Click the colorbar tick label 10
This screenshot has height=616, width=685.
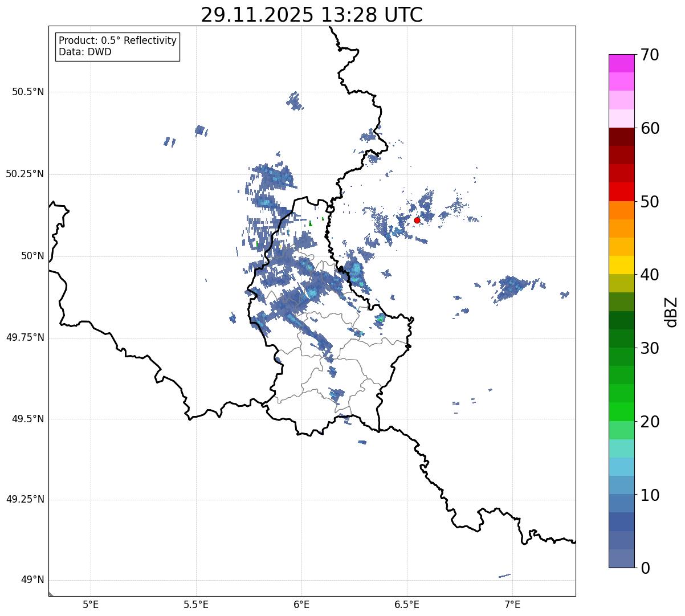click(650, 495)
